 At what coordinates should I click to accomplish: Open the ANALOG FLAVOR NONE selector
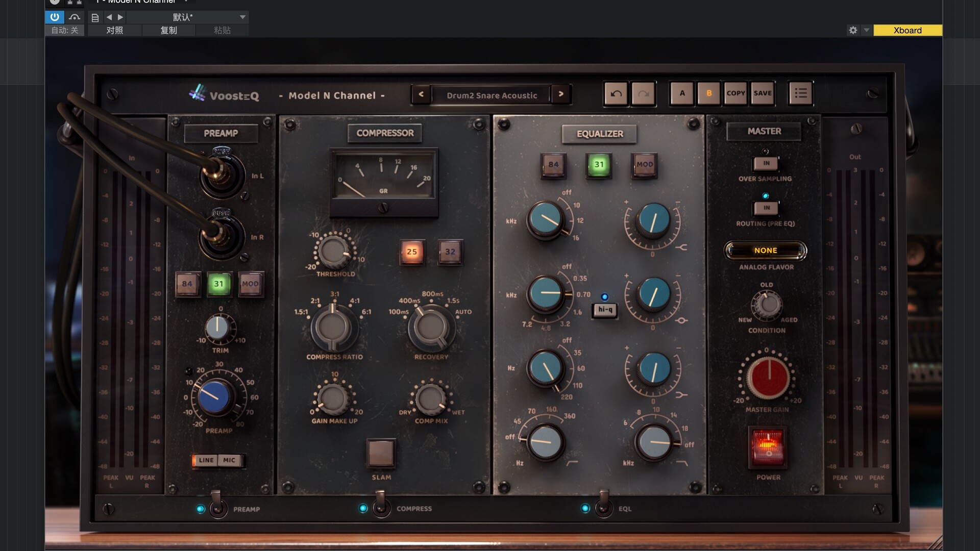point(766,251)
